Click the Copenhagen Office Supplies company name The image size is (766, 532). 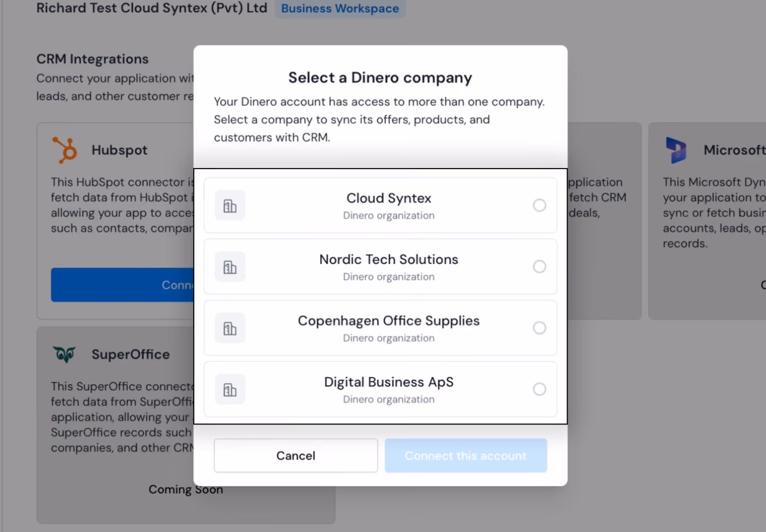389,321
